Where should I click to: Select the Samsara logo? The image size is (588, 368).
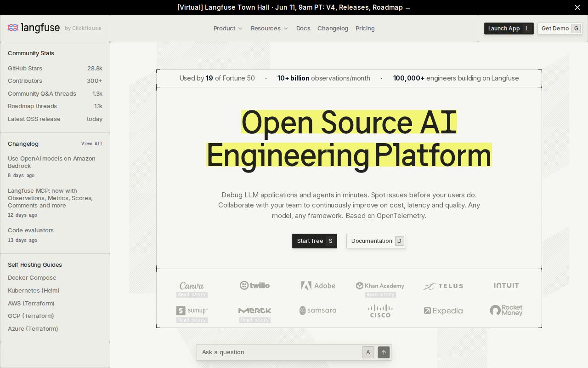pyautogui.click(x=318, y=310)
